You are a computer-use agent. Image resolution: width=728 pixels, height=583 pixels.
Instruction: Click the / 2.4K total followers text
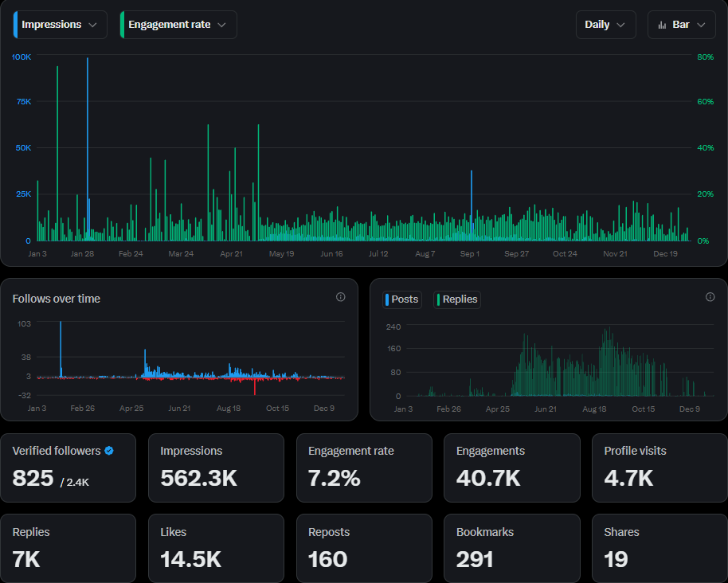point(74,483)
